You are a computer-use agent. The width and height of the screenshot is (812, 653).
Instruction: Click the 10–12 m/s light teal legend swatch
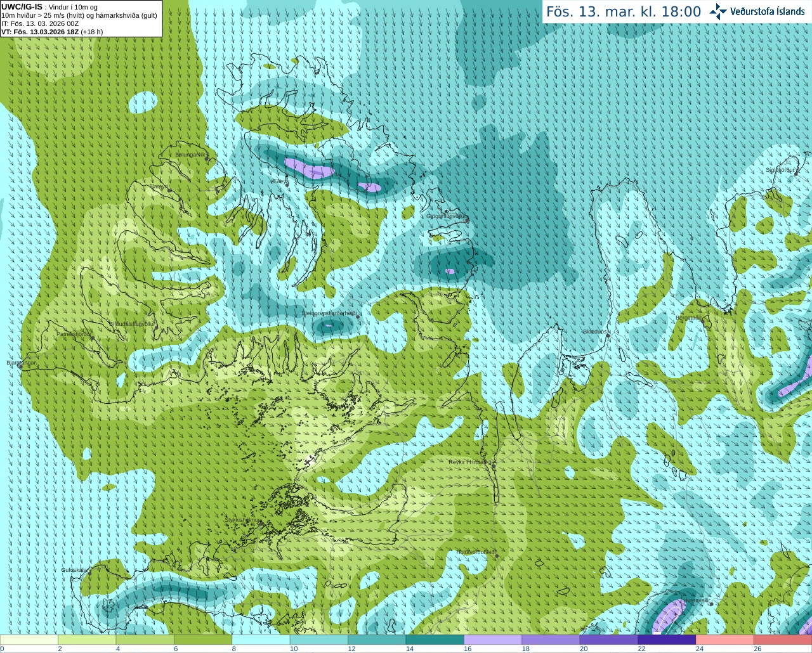[x=319, y=640]
